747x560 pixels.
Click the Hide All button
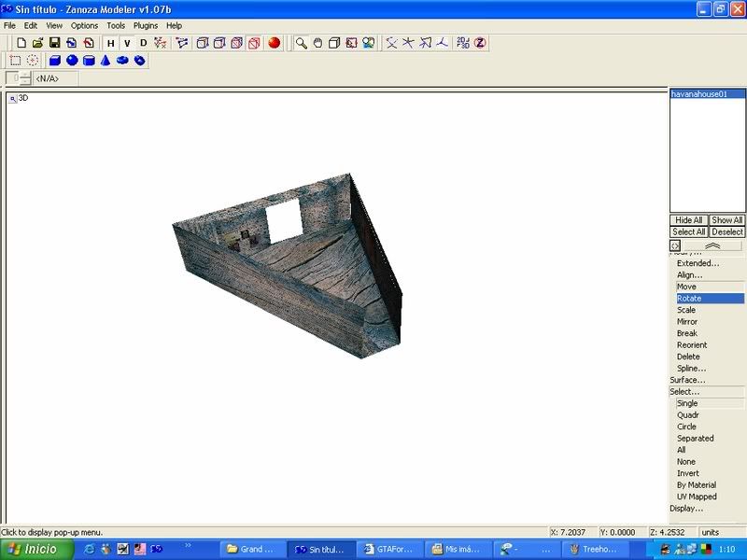coord(689,220)
